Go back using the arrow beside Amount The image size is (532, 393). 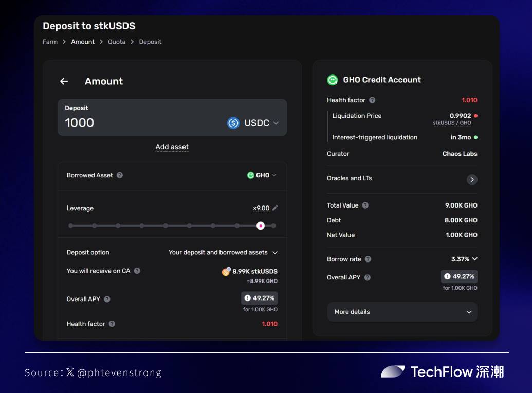[x=64, y=81]
